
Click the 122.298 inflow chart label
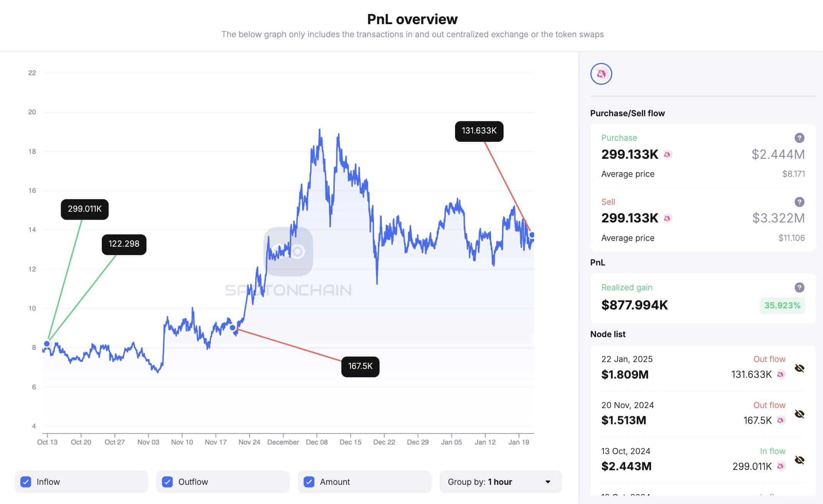(x=124, y=244)
